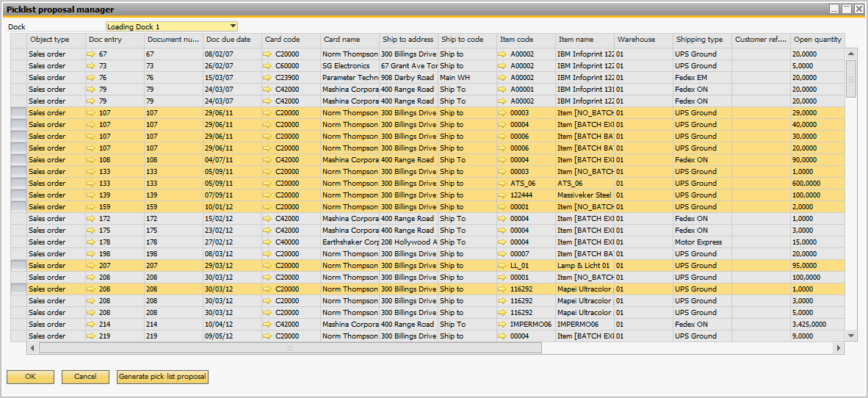The image size is (868, 398).
Task: Open item link arrow for 122444
Action: coord(502,195)
